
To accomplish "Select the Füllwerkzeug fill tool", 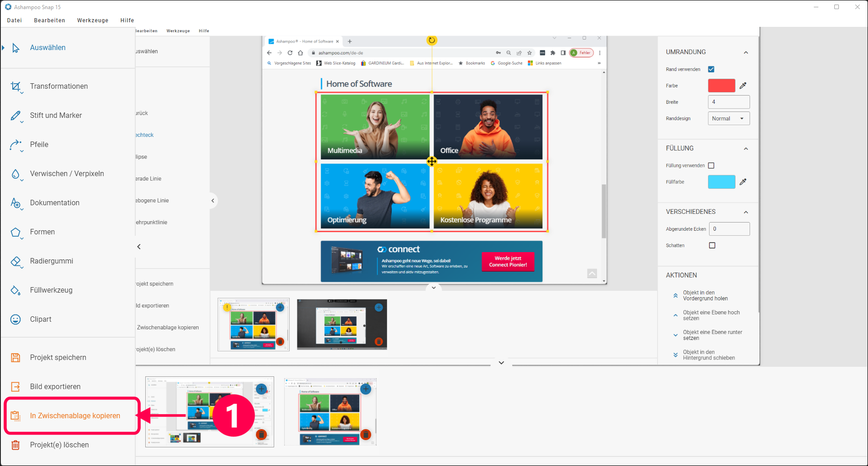I will tap(16, 290).
